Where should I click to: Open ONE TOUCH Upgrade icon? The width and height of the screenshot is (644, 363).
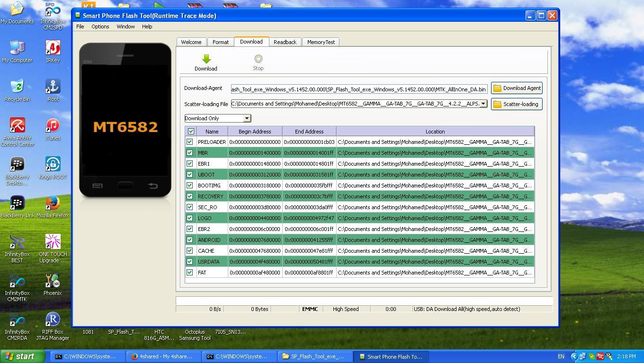tap(53, 248)
